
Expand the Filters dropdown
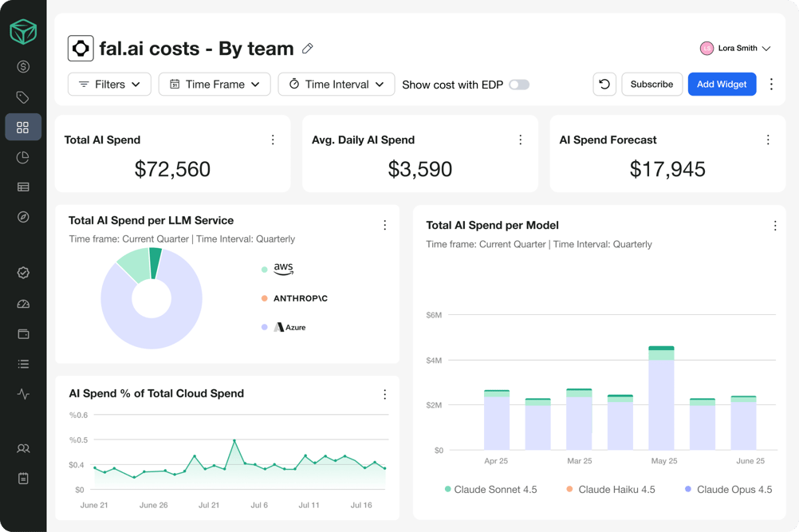pyautogui.click(x=109, y=84)
